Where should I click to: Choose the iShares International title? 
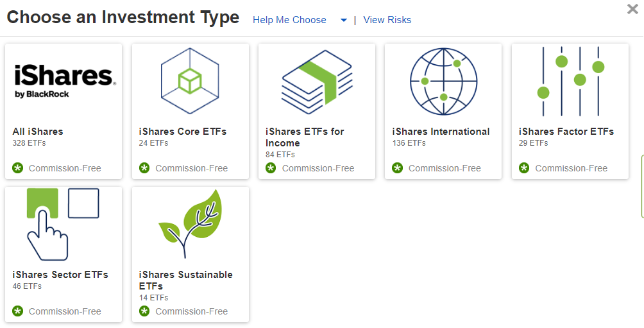tap(441, 132)
